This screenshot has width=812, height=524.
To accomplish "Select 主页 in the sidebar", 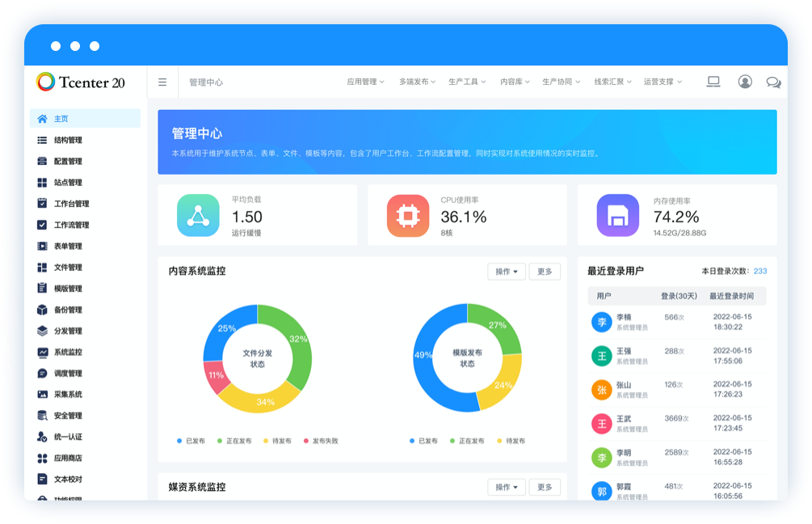I will click(x=61, y=119).
